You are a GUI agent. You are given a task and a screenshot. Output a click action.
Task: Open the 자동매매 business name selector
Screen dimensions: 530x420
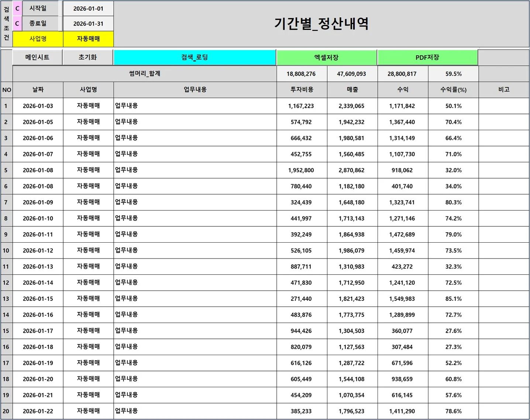(x=88, y=38)
